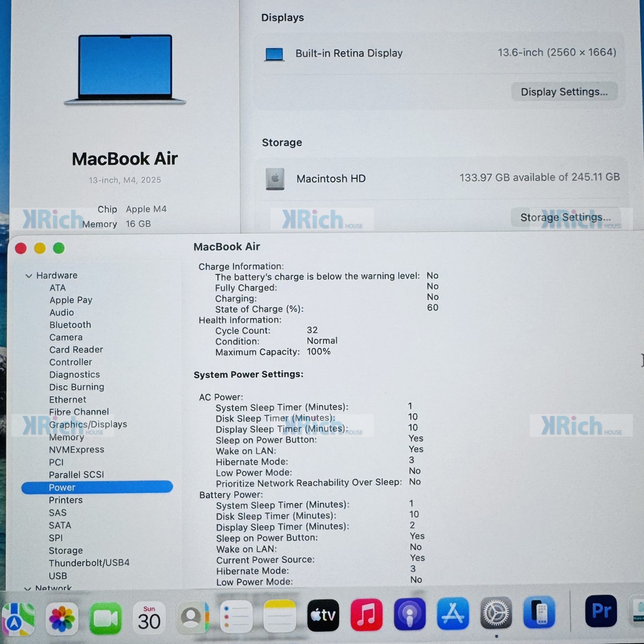Open the Notes app in the Dock
Viewport: 644px width, 644px height.
[280, 616]
